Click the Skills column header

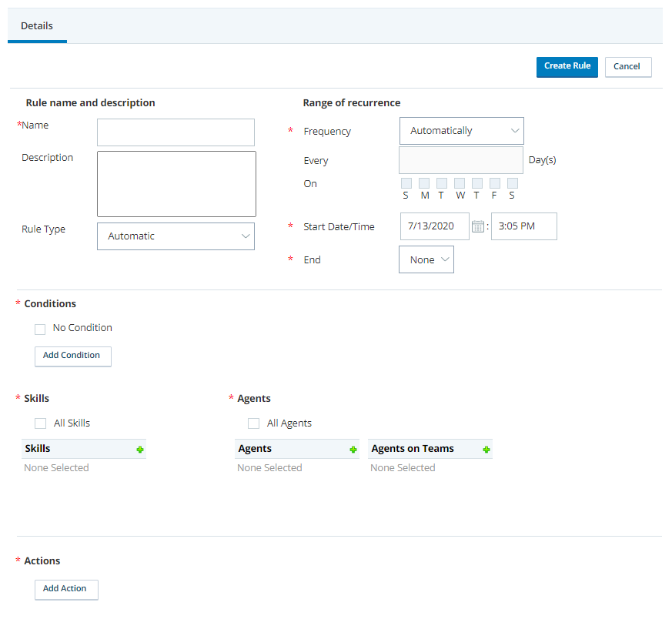[x=84, y=449]
